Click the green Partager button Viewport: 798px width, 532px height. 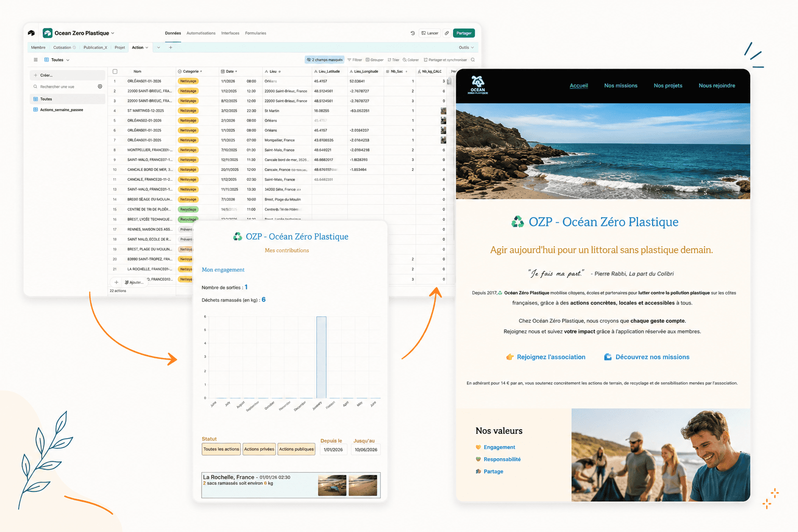coord(464,33)
